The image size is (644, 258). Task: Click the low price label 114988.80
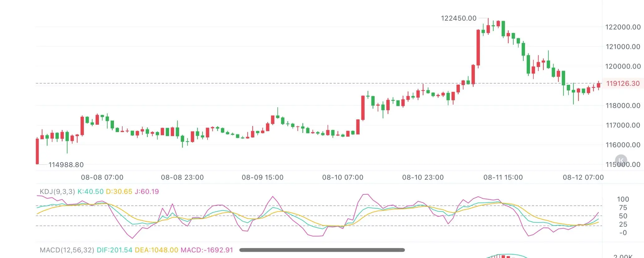coord(66,165)
